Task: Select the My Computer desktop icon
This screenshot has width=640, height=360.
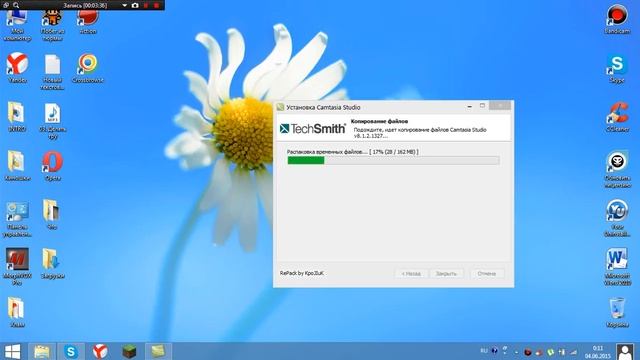Action: (17, 25)
